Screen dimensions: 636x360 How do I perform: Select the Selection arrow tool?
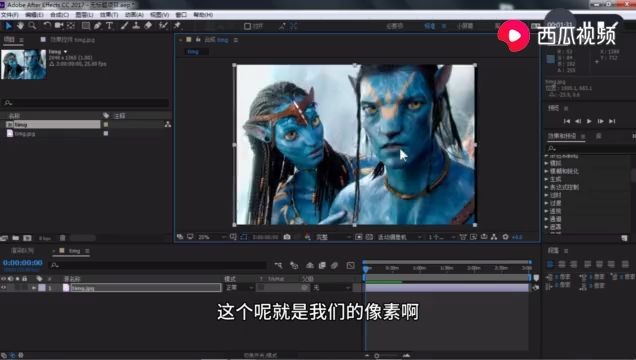(8, 26)
